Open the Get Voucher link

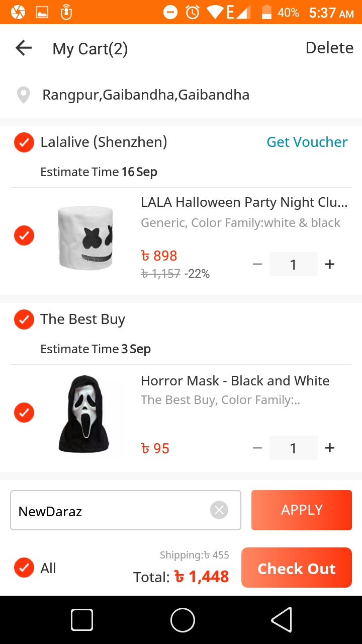tap(307, 142)
